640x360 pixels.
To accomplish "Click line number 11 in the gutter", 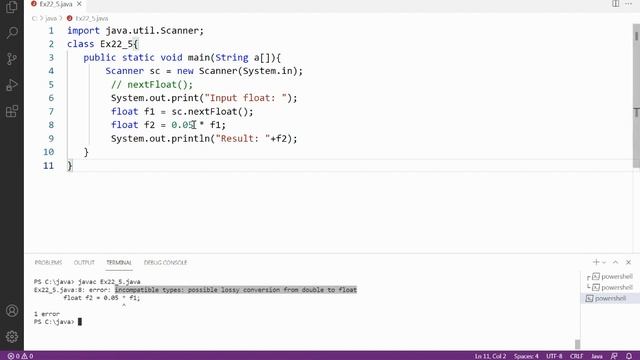I will 49,165.
